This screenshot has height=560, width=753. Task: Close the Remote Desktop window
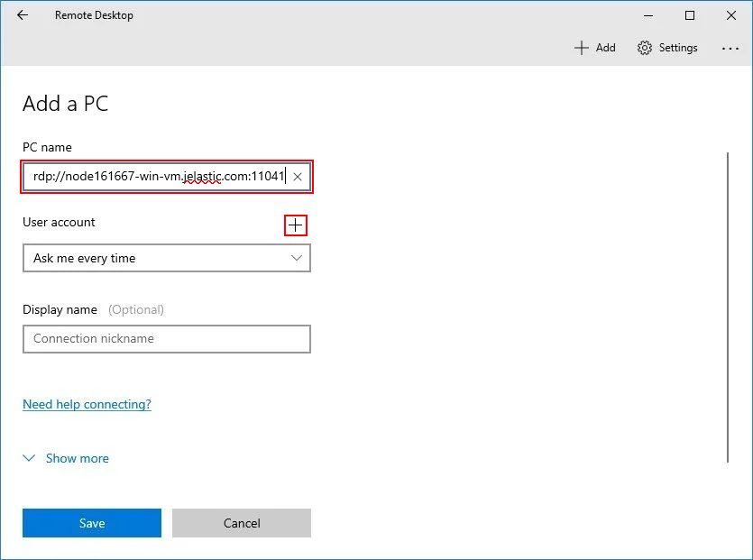tap(731, 15)
